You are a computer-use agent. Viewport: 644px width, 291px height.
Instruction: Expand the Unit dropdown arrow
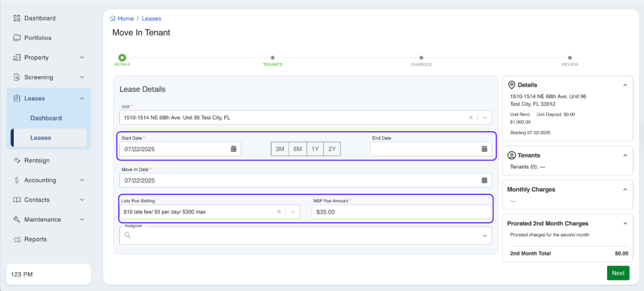[x=485, y=117]
